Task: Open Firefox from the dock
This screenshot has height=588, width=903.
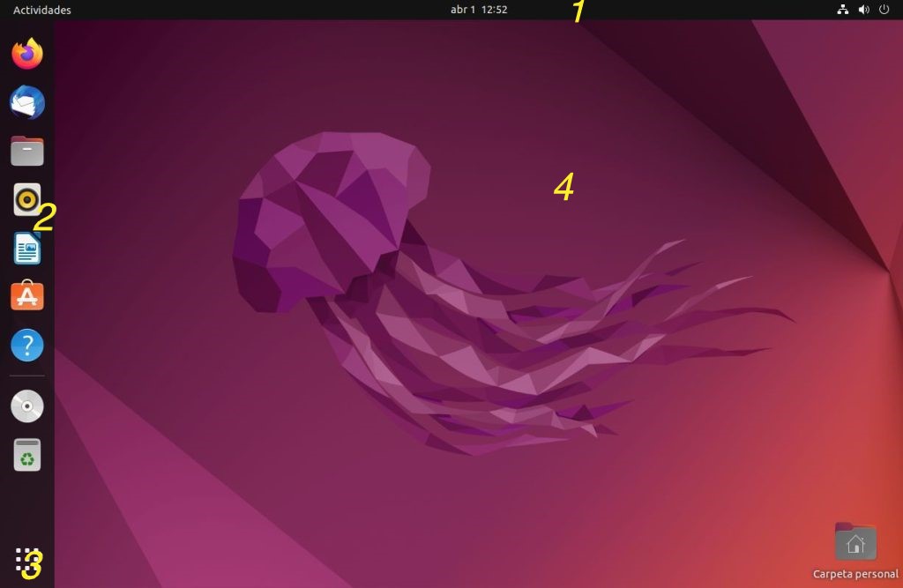Action: pyautogui.click(x=26, y=53)
